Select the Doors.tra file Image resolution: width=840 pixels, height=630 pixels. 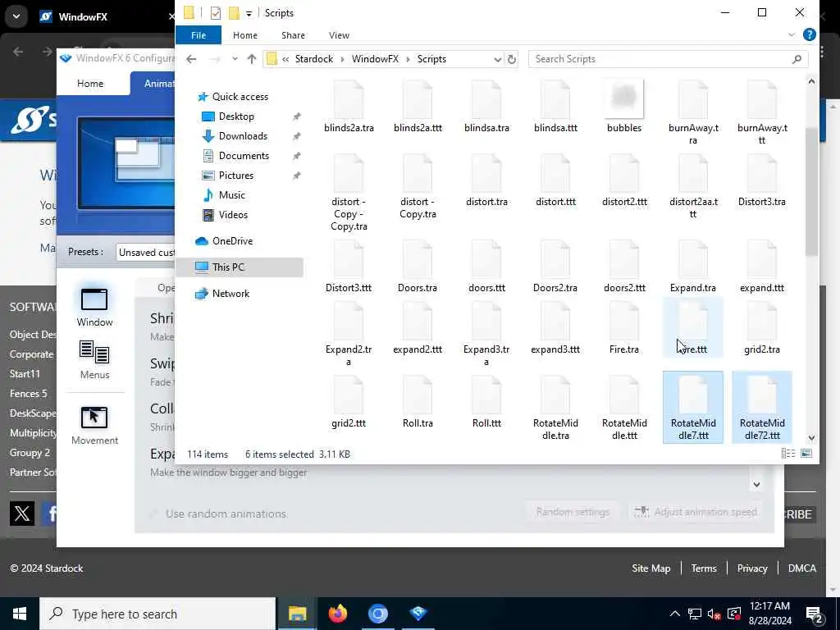[418, 267]
